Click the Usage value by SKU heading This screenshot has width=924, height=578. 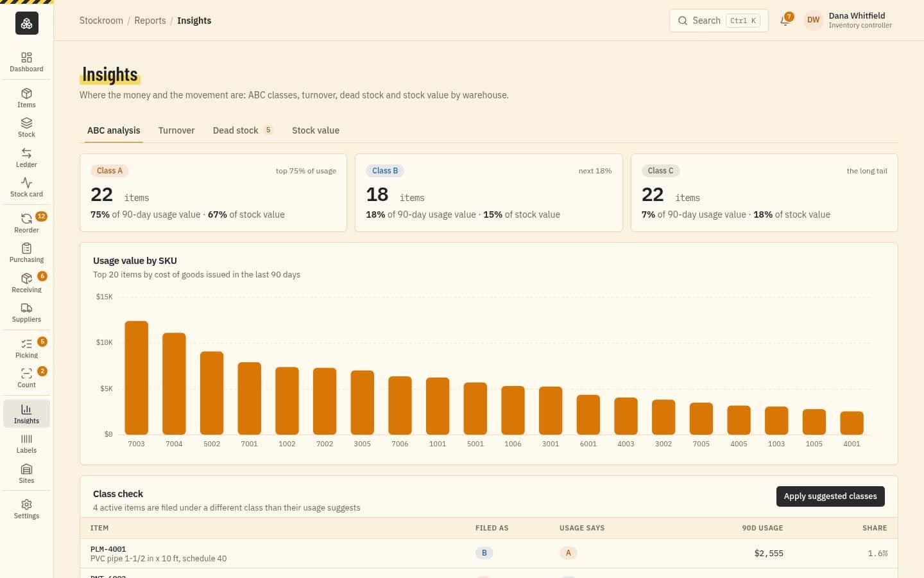click(x=135, y=261)
